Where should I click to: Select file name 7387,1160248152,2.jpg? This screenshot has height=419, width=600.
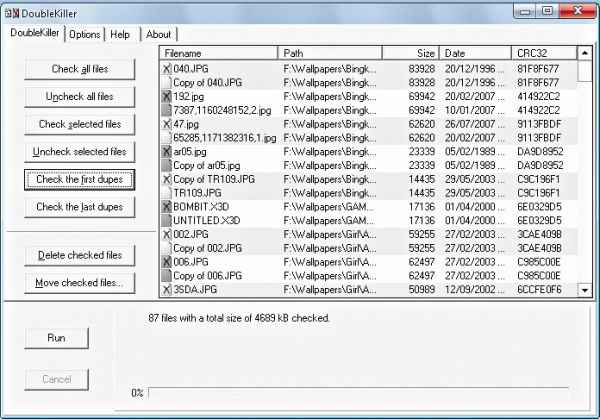coord(222,110)
